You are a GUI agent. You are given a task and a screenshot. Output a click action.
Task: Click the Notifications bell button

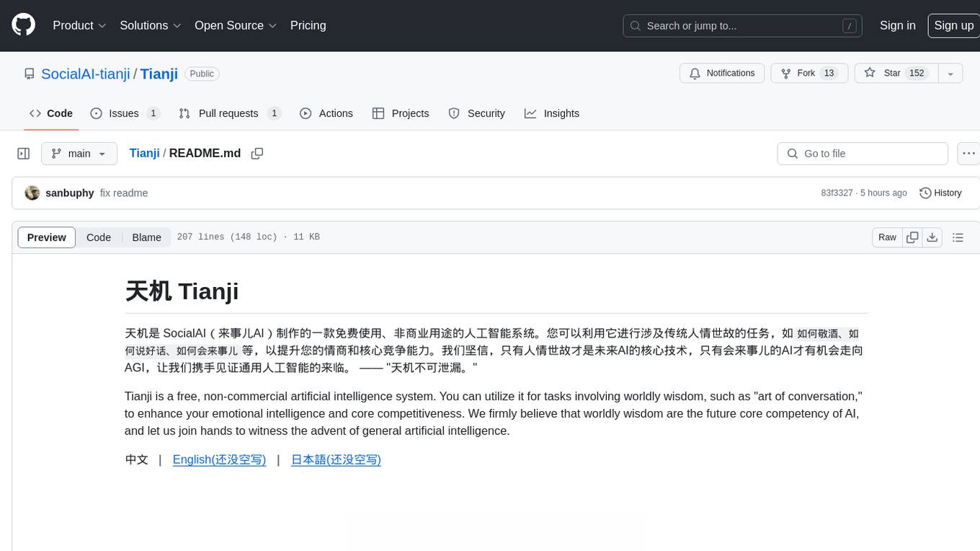pyautogui.click(x=722, y=74)
